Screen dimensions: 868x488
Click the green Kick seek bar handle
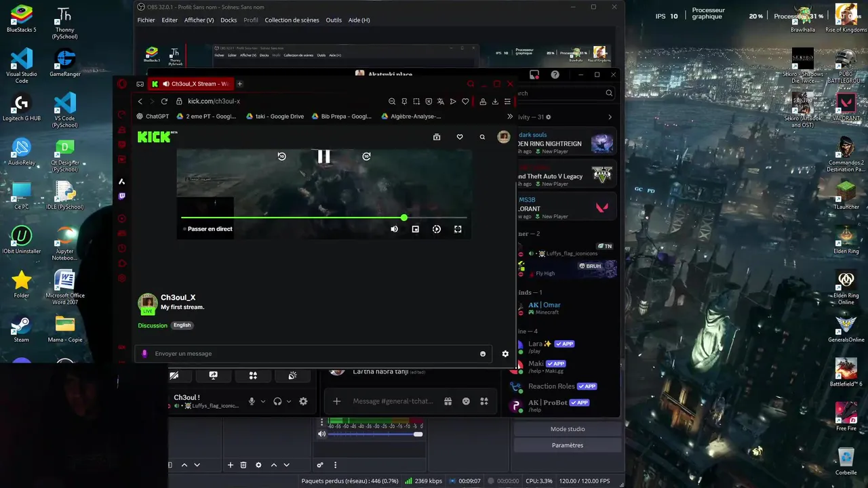tap(404, 218)
